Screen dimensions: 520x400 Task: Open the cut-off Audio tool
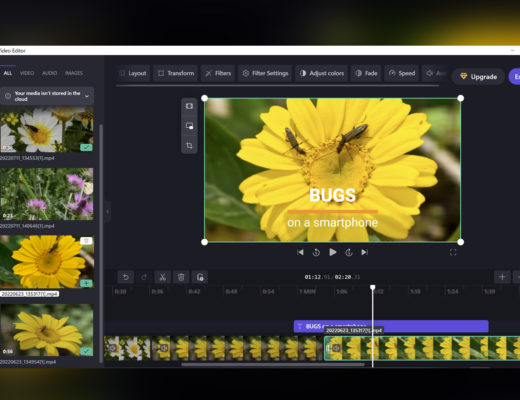click(435, 73)
